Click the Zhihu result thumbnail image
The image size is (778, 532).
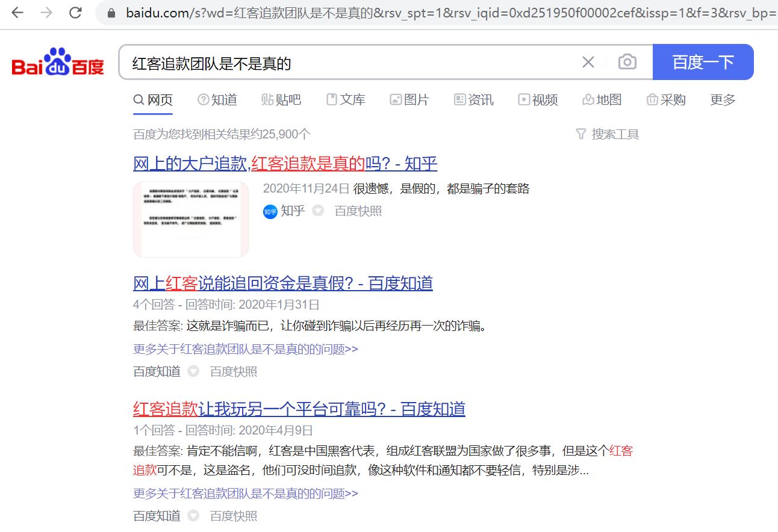191,219
